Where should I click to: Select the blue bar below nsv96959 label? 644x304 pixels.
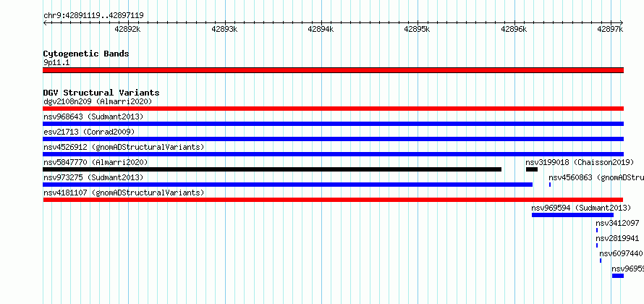pyautogui.click(x=618, y=276)
